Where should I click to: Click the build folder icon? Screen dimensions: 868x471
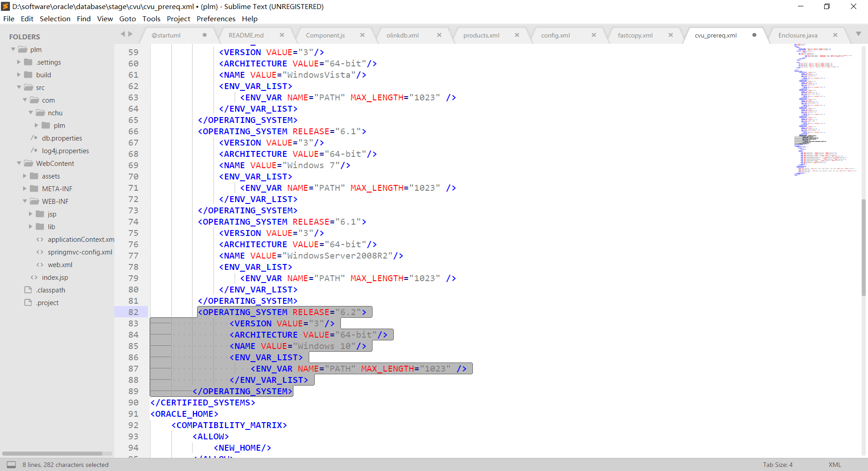click(x=28, y=75)
